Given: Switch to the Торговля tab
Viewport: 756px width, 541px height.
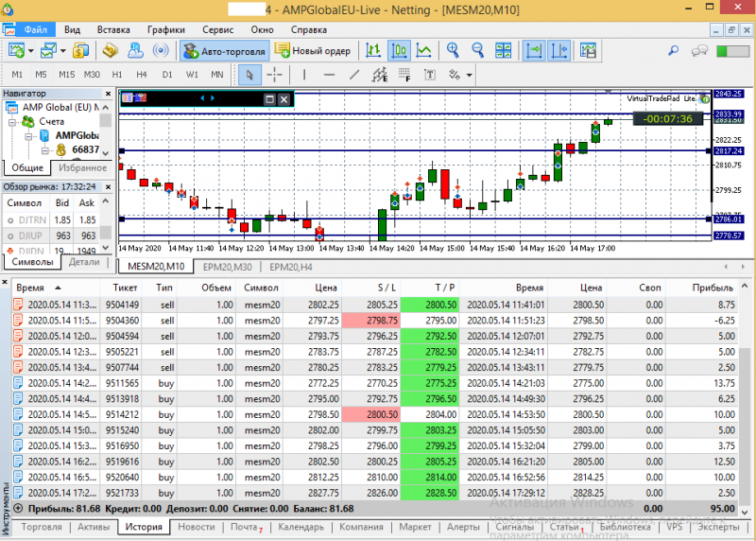Looking at the screenshot, I should click(42, 527).
